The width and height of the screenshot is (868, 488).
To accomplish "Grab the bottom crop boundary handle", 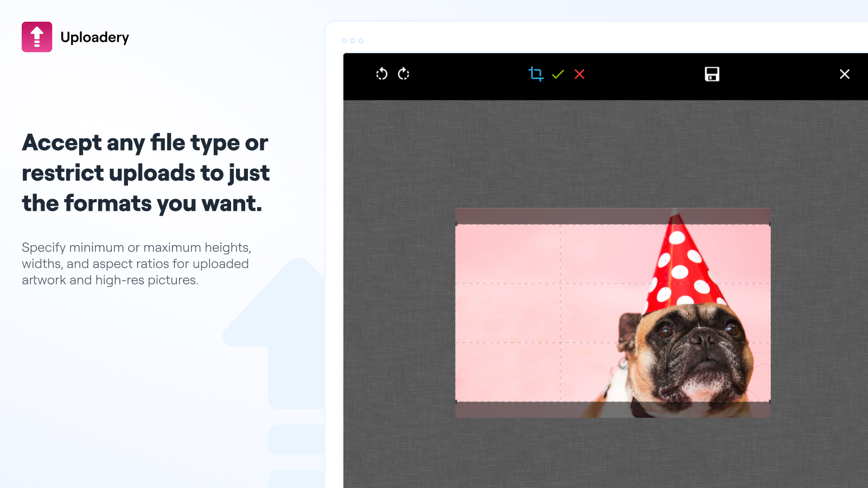I will [x=613, y=401].
